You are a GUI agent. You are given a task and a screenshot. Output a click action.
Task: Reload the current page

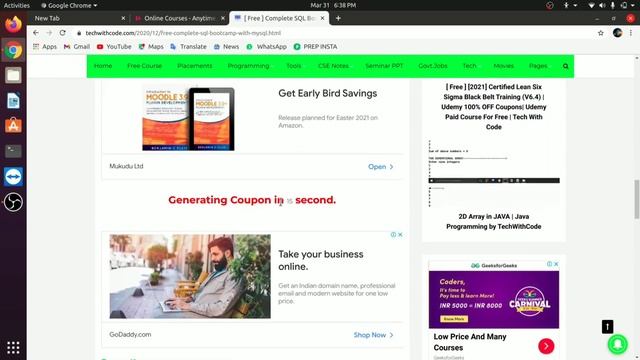pos(62,33)
